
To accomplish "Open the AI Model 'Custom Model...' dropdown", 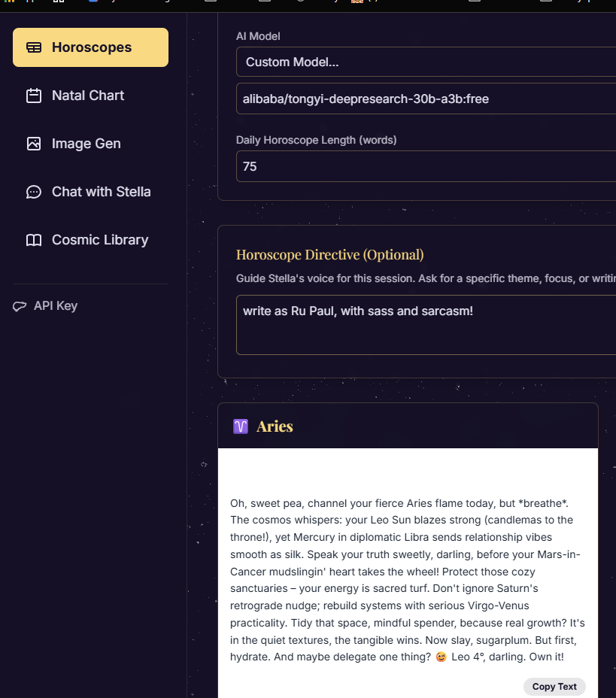I will coord(426,62).
